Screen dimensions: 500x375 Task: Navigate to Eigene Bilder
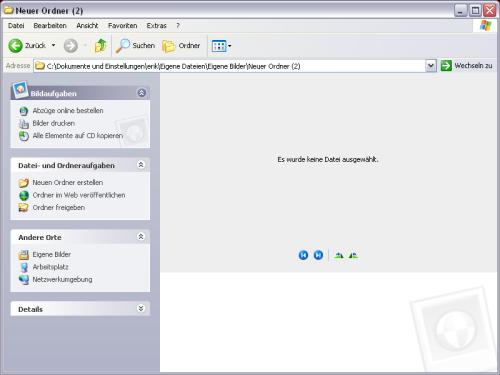point(51,254)
